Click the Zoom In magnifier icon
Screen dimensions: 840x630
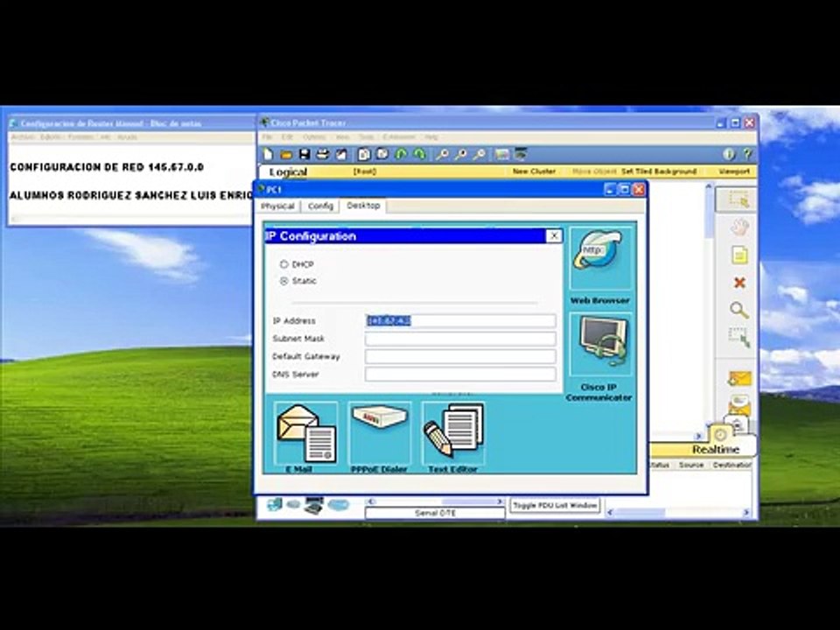(442, 155)
